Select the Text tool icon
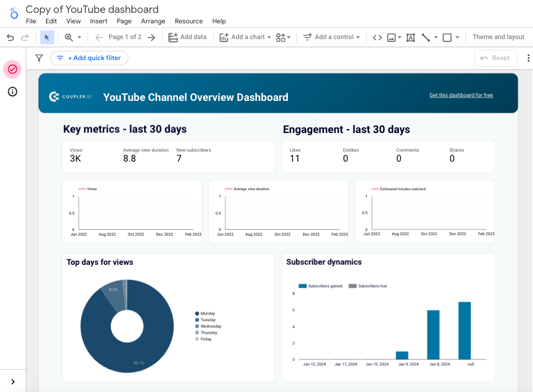533x392 pixels. click(410, 37)
